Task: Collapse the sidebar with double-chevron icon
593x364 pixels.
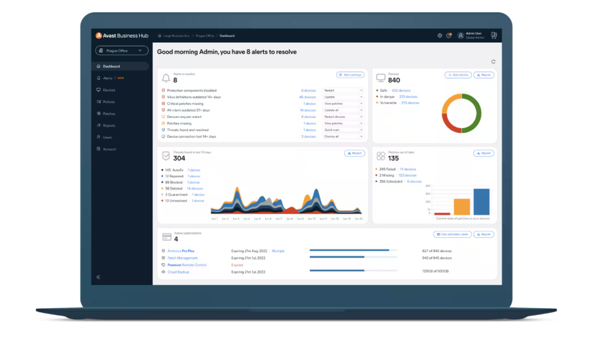Action: coord(98,277)
